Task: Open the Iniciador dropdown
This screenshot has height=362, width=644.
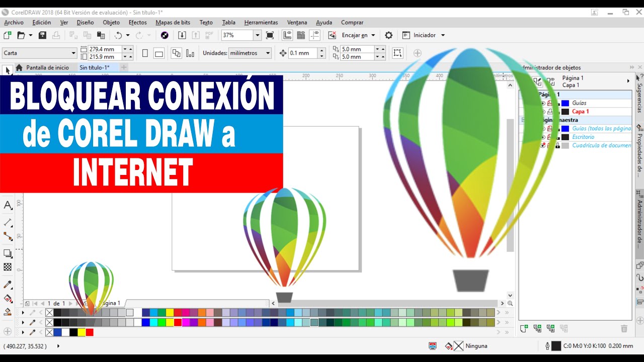Action: 443,35
